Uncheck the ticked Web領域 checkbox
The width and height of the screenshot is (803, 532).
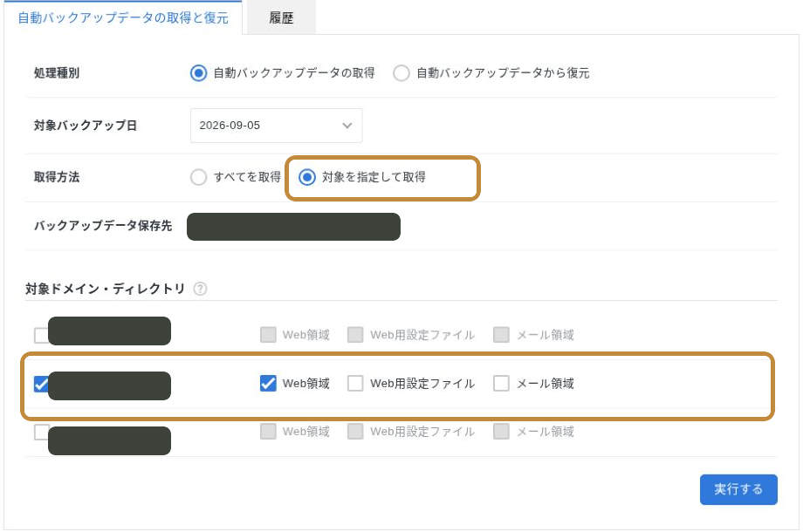268,383
